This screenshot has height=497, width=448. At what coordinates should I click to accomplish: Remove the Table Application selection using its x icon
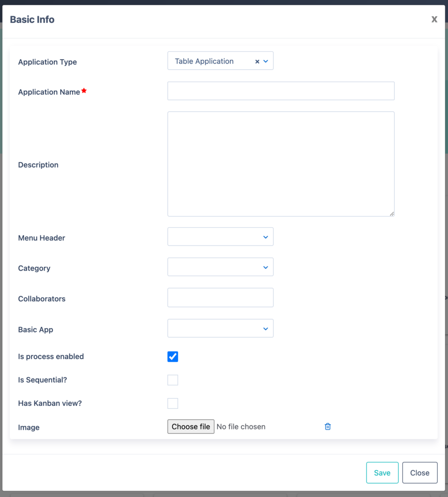pos(257,61)
